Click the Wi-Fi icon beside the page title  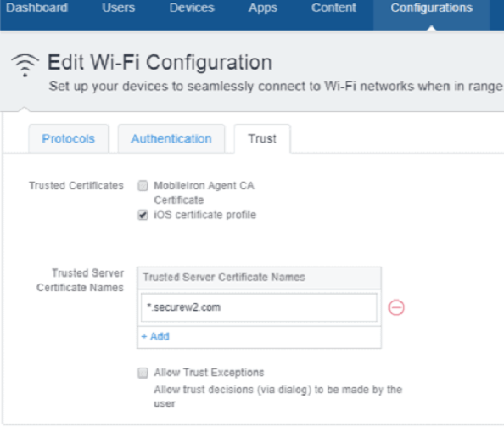(25, 65)
